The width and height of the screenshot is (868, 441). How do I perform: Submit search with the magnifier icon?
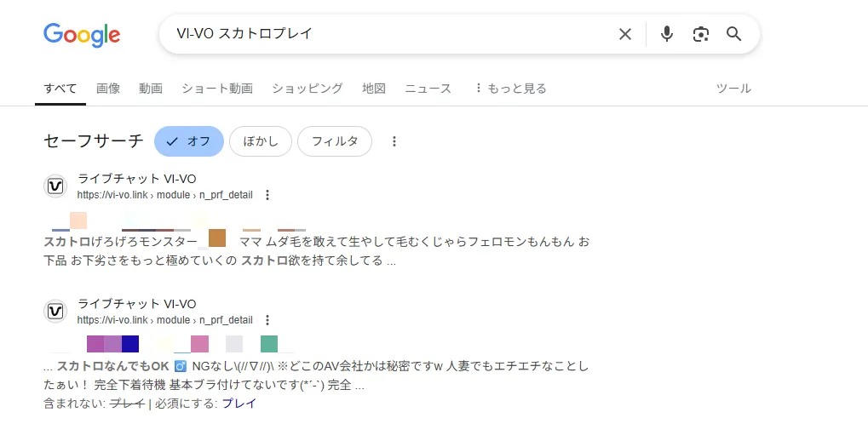pyautogui.click(x=734, y=34)
